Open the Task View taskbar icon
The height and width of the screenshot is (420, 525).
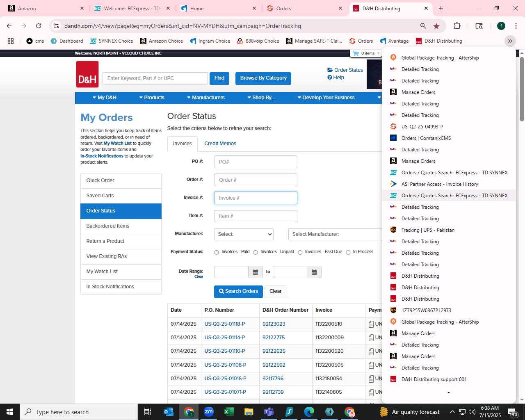click(x=148, y=412)
